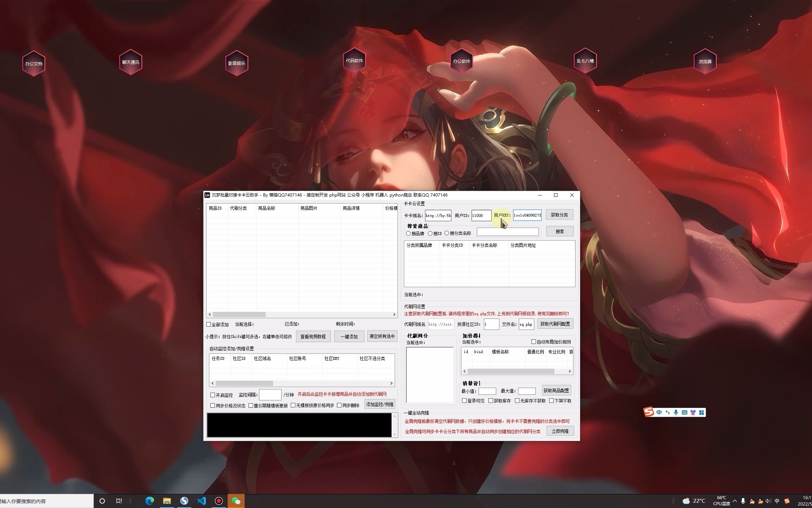The image size is (812, 508).
Task: Open the 代码软件 desktop group icon
Action: click(354, 60)
